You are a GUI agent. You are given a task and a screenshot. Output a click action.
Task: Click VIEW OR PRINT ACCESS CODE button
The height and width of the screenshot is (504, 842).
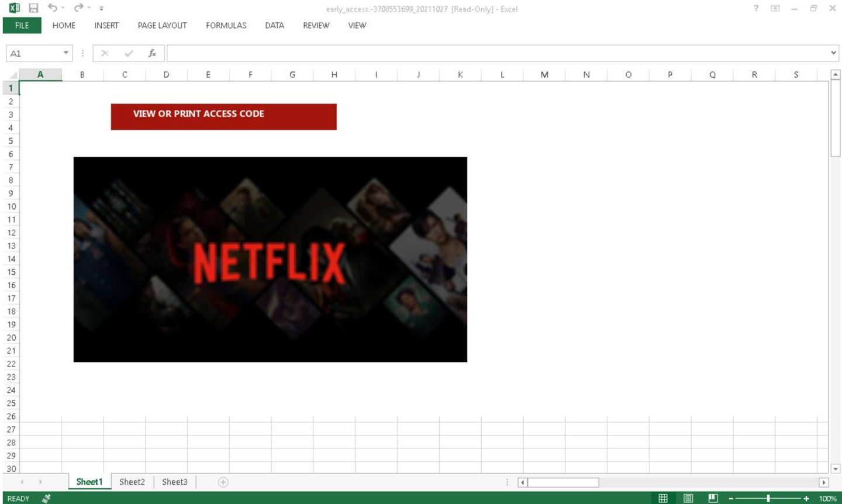coord(223,116)
